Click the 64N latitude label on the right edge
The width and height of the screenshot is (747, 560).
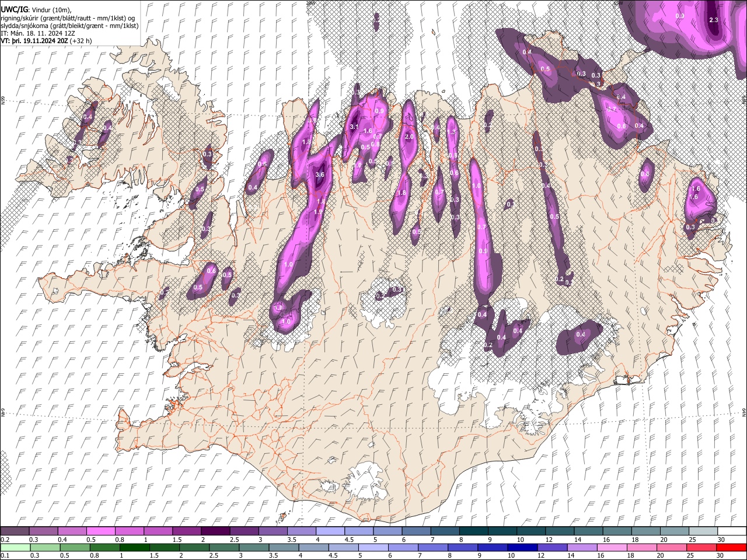(x=744, y=412)
